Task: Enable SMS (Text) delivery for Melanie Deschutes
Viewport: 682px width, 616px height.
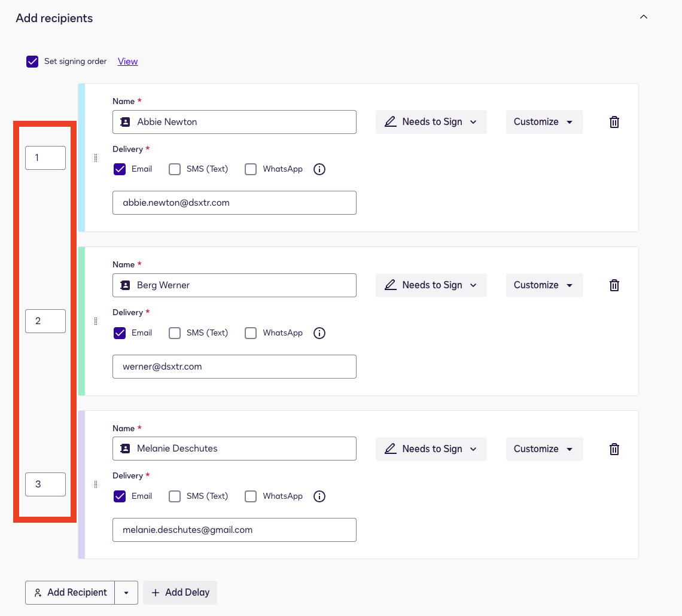Action: (175, 496)
